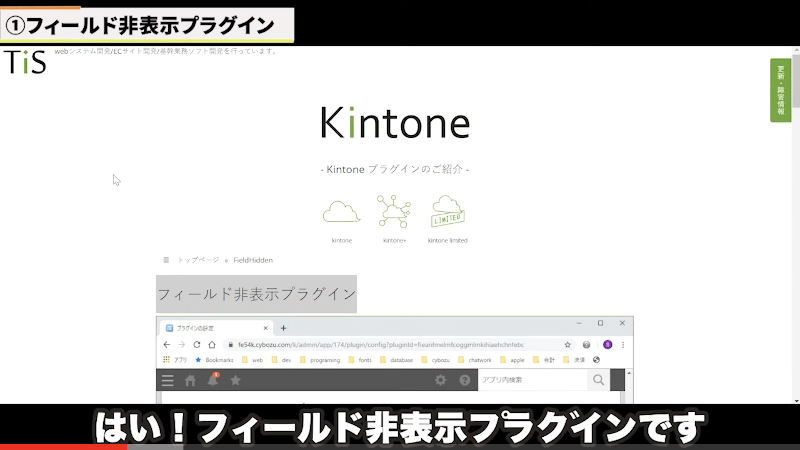This screenshot has width=800, height=450.
Task: Click the help question mark icon
Action: 464,380
